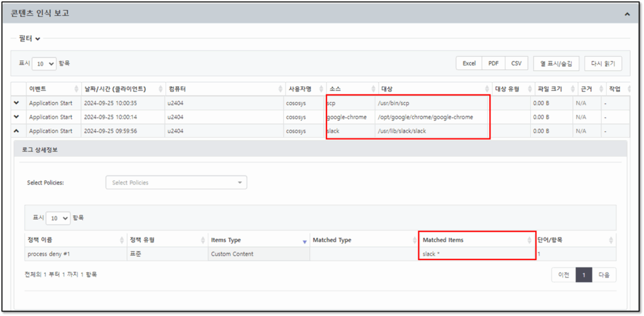
Task: Sort by 컴퓨터 column arrows
Action: pyautogui.click(x=280, y=89)
